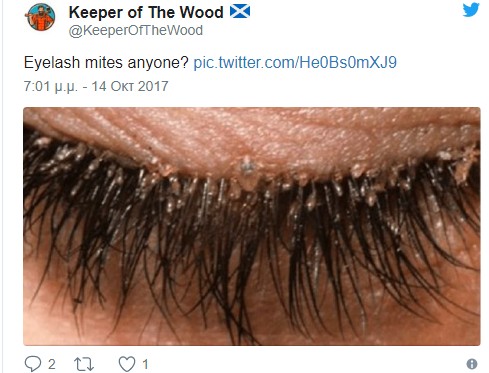Click the reply speech bubble icon

[33, 364]
